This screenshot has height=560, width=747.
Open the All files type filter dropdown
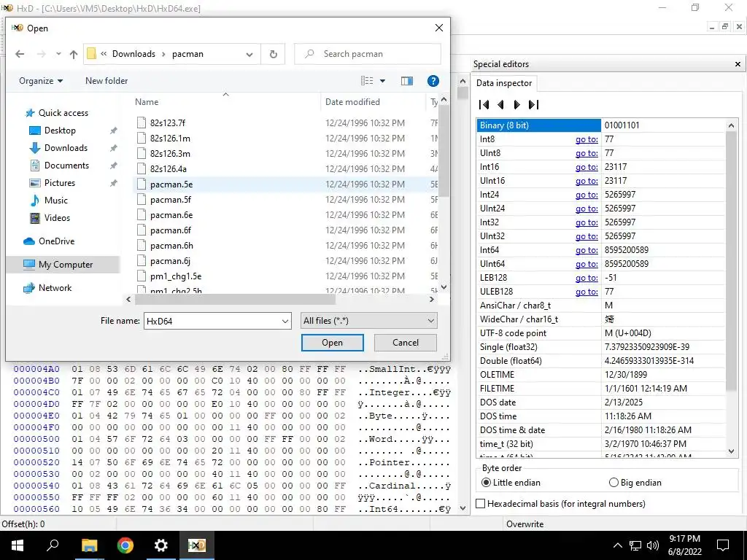coord(368,321)
